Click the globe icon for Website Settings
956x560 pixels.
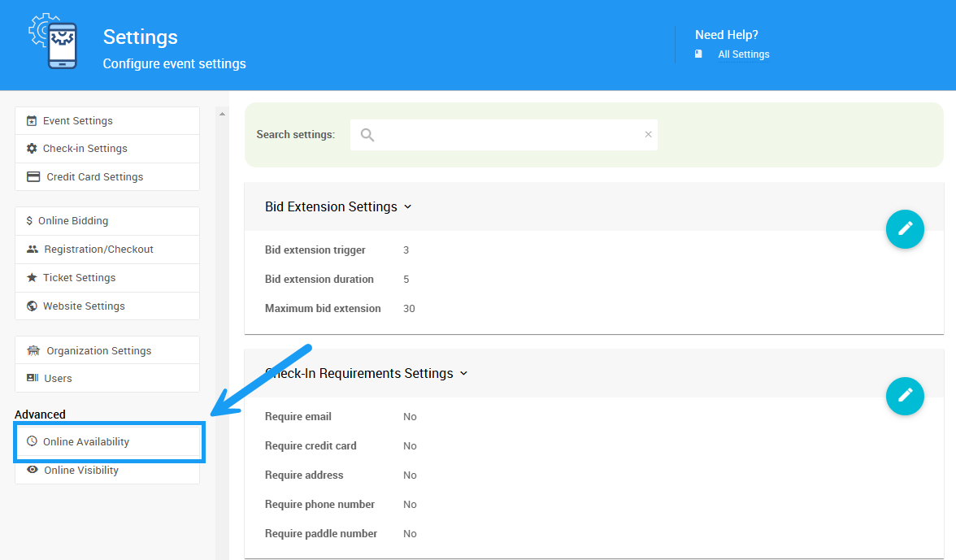(x=33, y=306)
